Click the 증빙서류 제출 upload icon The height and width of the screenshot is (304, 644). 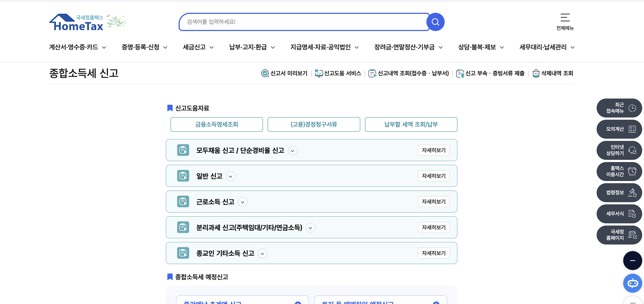[460, 73]
